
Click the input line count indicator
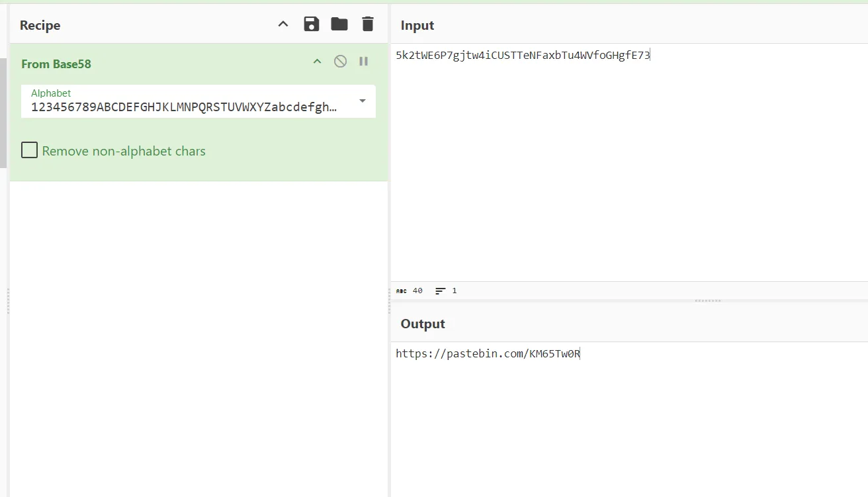tap(446, 291)
